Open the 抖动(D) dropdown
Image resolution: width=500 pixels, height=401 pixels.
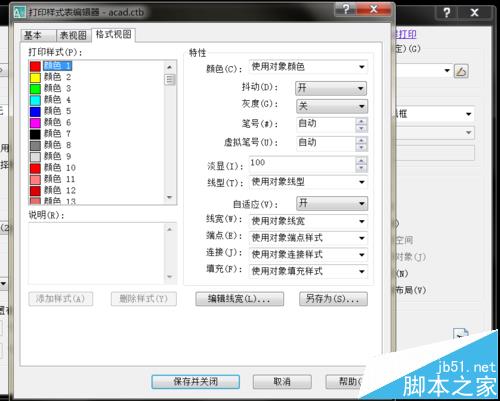point(331,88)
